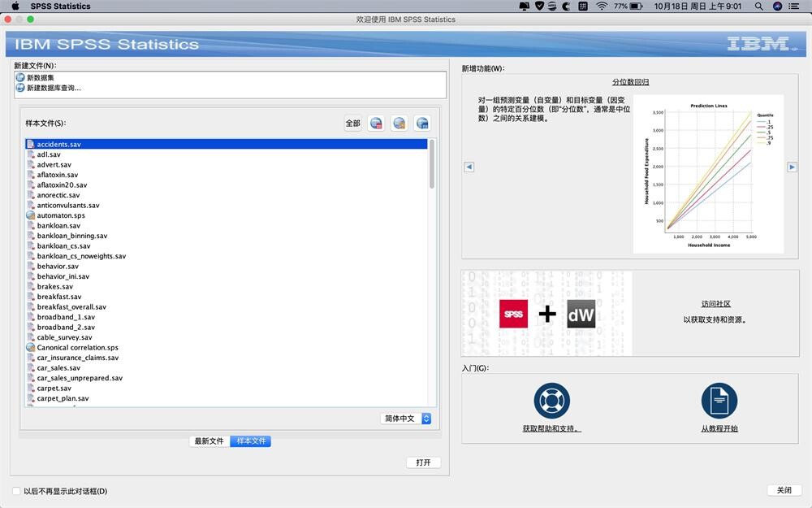Click the 全部 filter button
The image size is (812, 508).
tap(353, 124)
